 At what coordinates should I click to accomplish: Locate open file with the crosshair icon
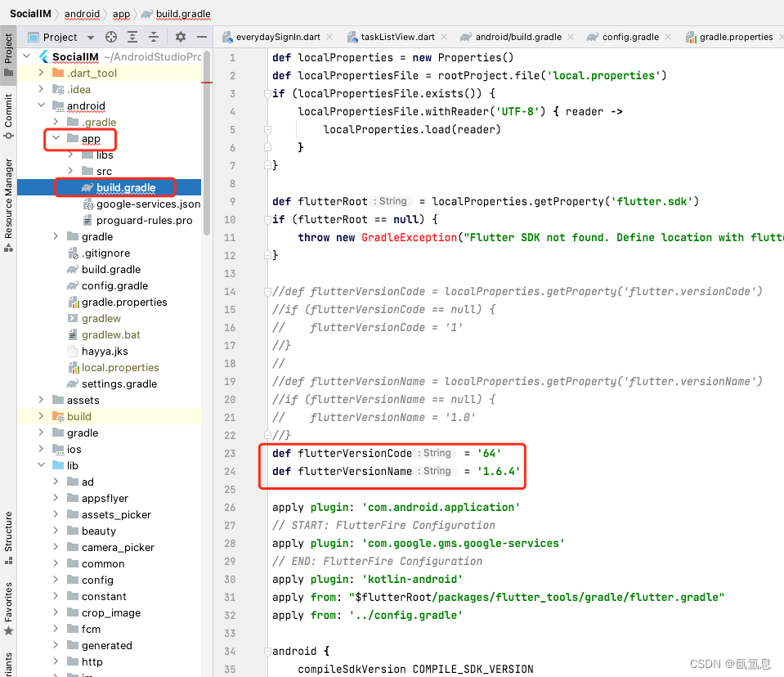[111, 37]
